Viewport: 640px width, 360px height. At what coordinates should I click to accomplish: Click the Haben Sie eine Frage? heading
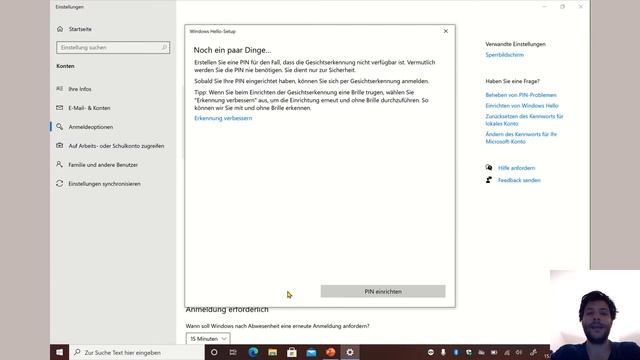(x=512, y=81)
